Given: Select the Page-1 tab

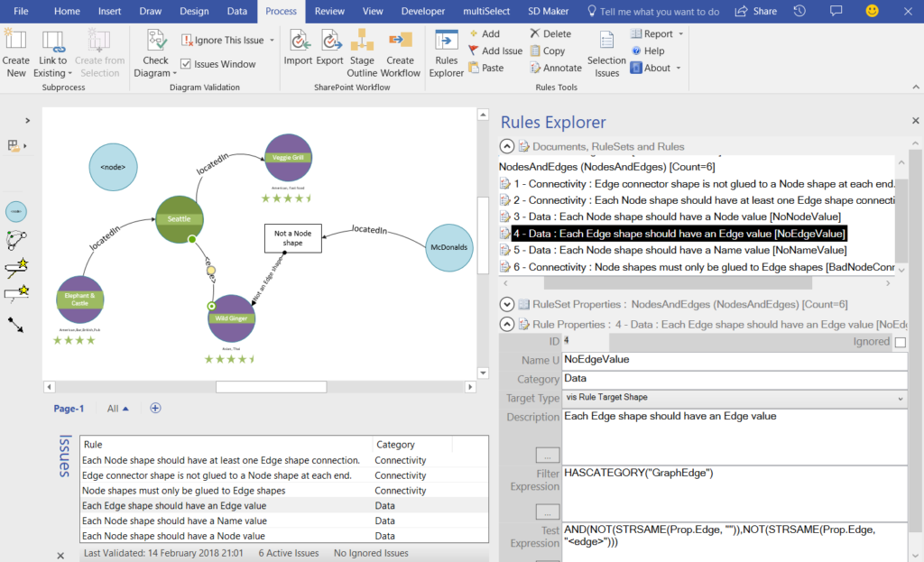Looking at the screenshot, I should coord(69,408).
